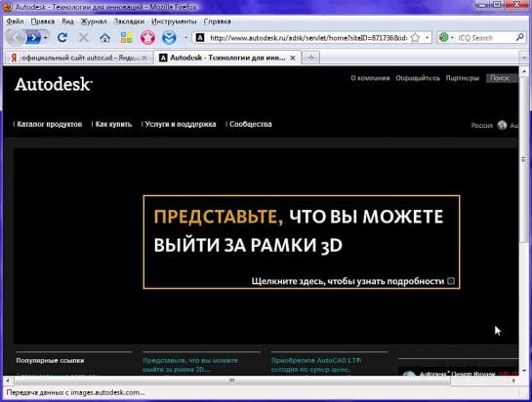The width and height of the screenshot is (532, 402).
Task: Go back with the greyed back arrow
Action: (15, 37)
